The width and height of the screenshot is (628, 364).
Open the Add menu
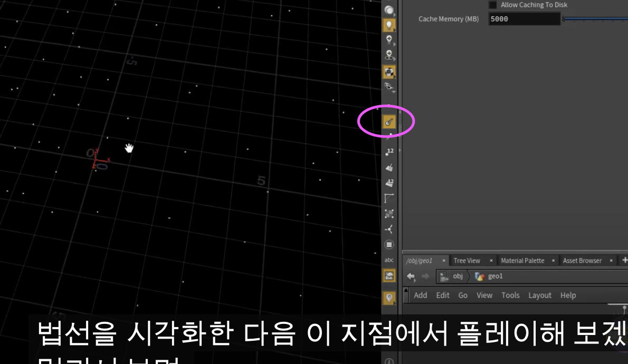coord(420,295)
